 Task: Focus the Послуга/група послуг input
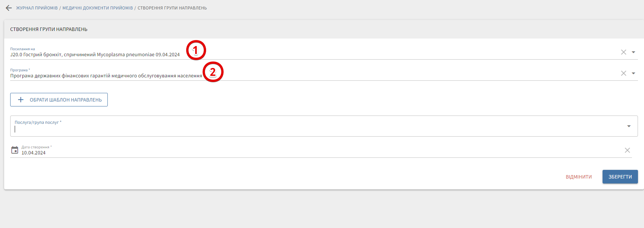tap(317, 129)
